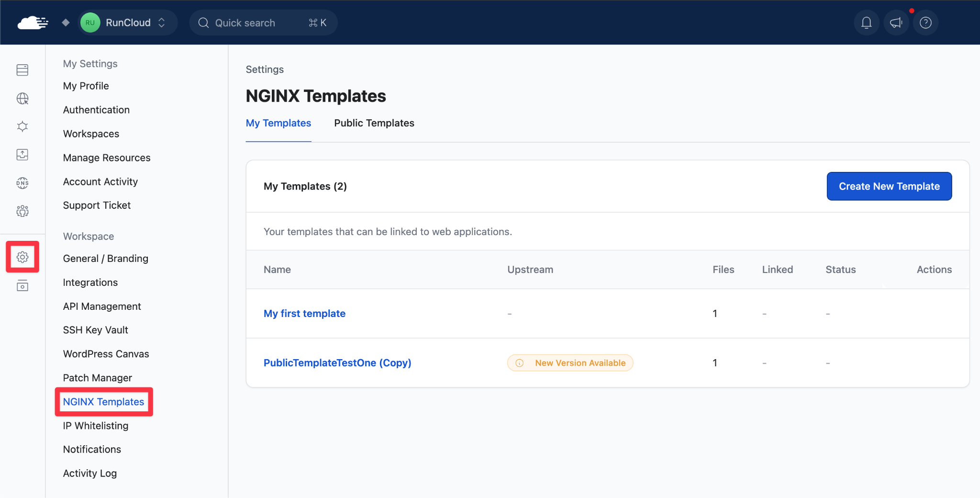Click the New Version Available badge

570,363
